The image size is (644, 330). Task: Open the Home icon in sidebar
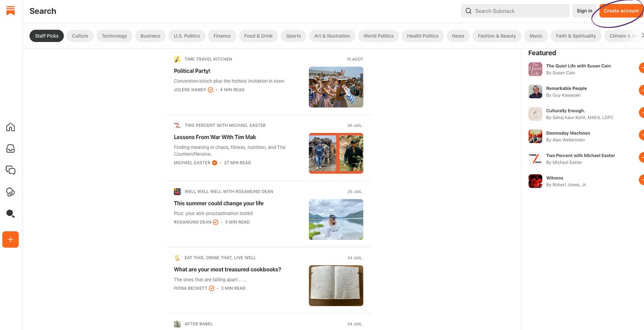pos(11,127)
